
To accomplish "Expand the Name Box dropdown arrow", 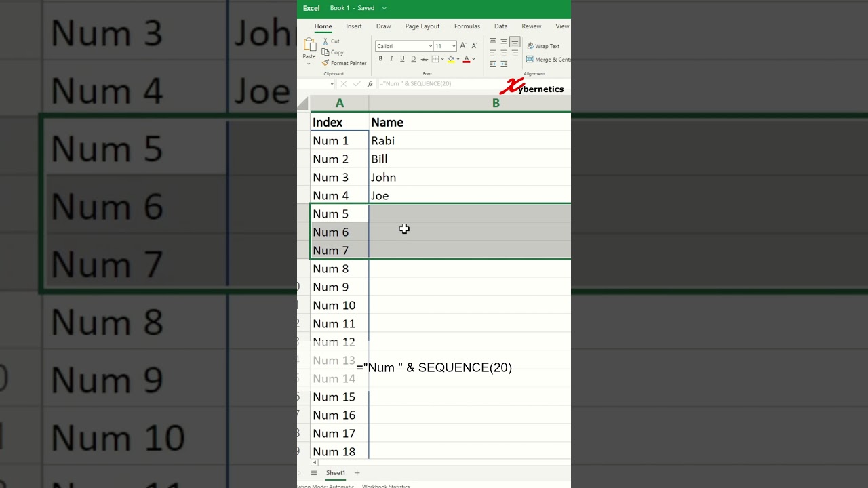I will tap(332, 84).
